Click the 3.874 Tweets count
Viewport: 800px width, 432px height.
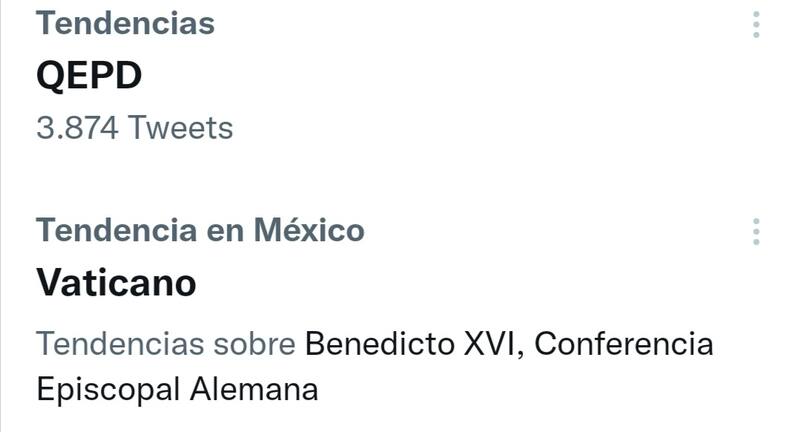(134, 128)
